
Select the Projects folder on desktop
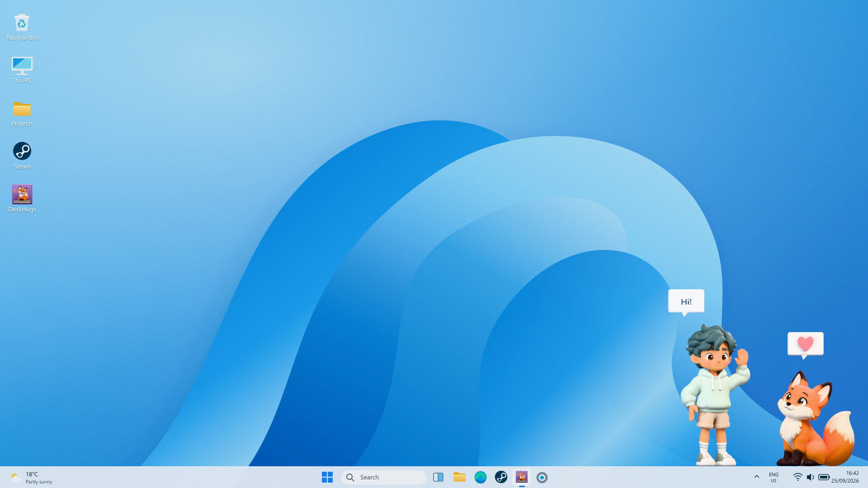(22, 113)
